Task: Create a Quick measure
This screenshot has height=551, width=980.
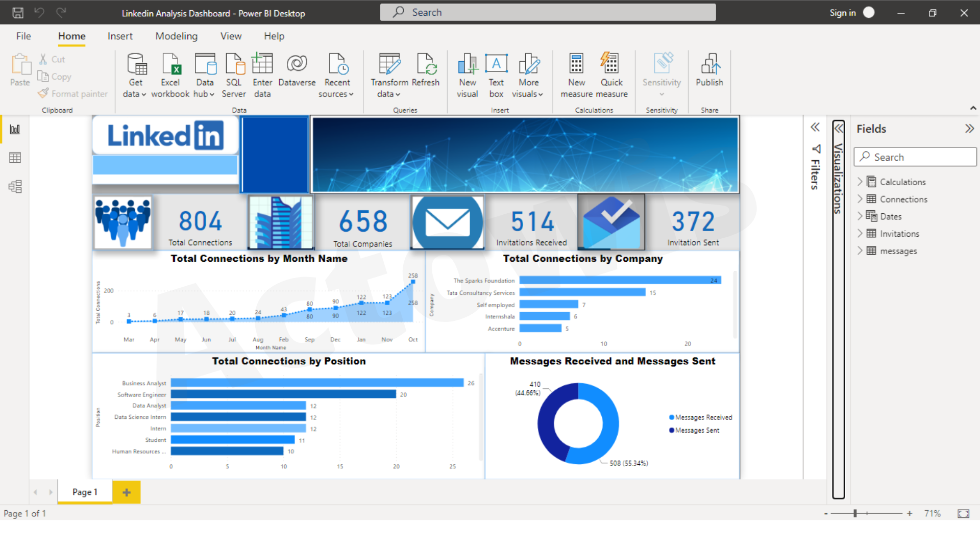Action: pos(611,76)
